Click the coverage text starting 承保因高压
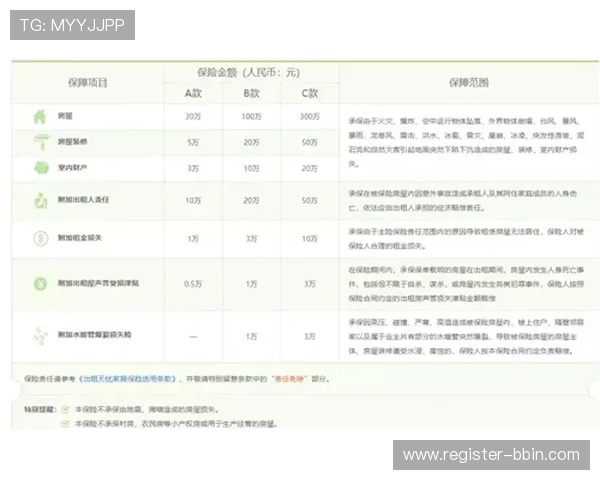The width and height of the screenshot is (600, 480). click(x=466, y=336)
